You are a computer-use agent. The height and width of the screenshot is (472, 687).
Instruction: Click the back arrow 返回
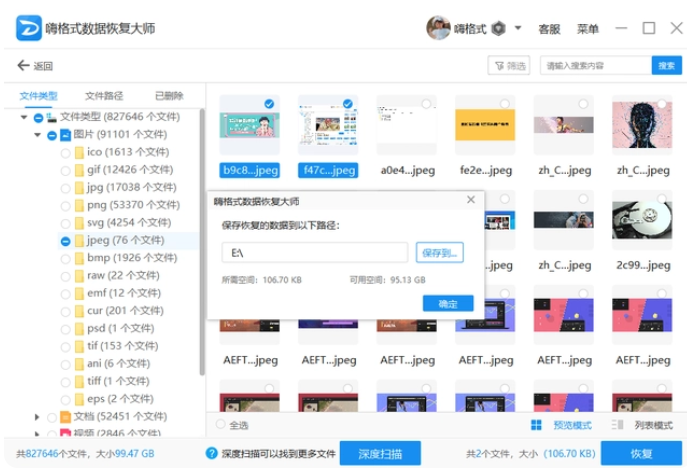35,66
